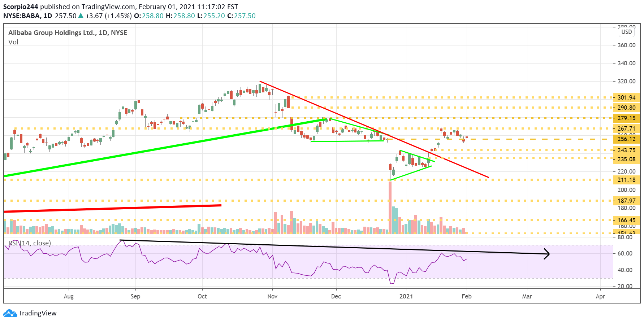644x323 pixels.
Task: Click the Aug label on time axis
Action: [x=69, y=296]
